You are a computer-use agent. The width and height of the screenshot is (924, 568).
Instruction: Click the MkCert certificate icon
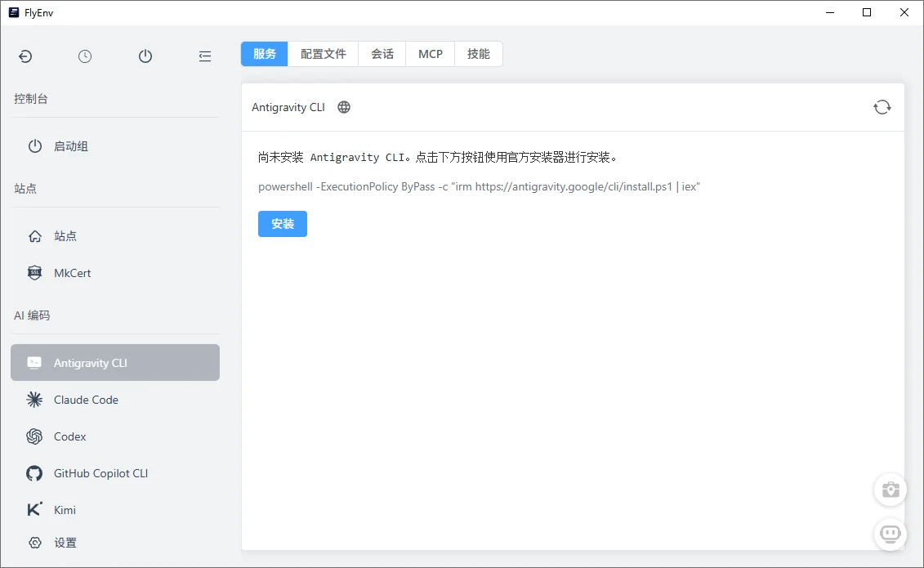35,273
